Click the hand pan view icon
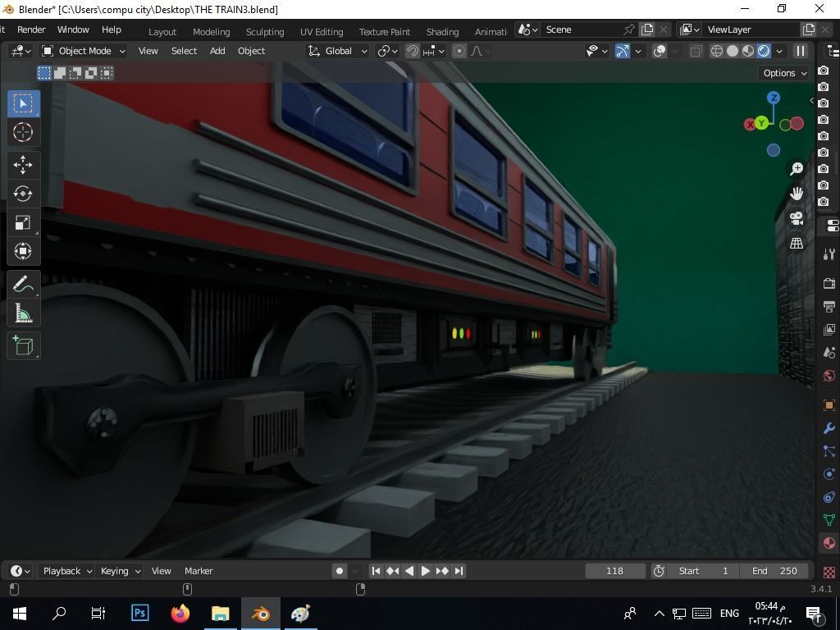840x630 pixels. [797, 194]
